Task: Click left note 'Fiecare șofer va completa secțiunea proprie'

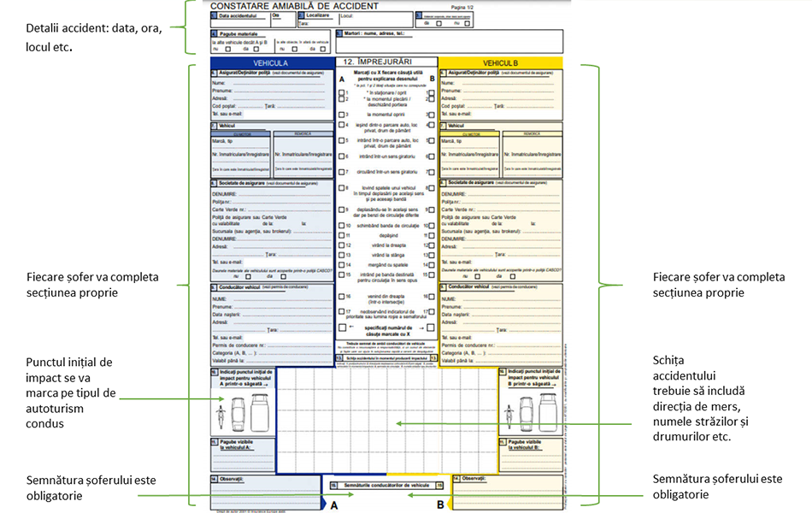Action: (92, 285)
